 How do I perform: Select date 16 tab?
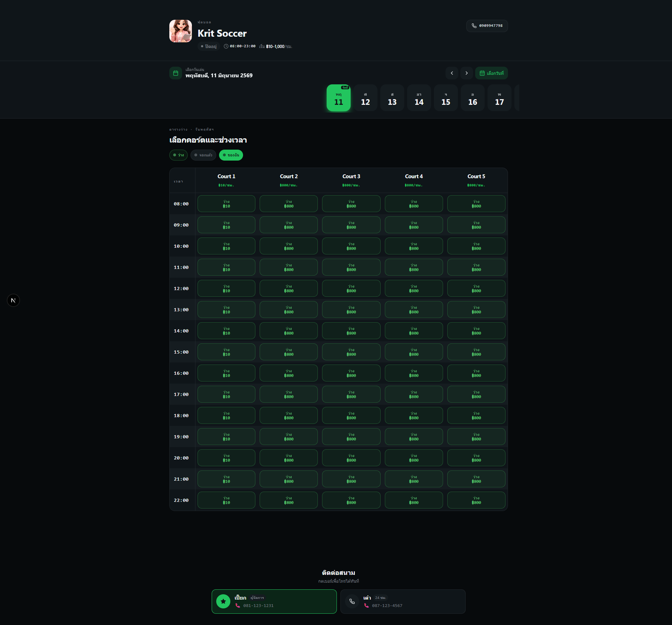point(473,98)
